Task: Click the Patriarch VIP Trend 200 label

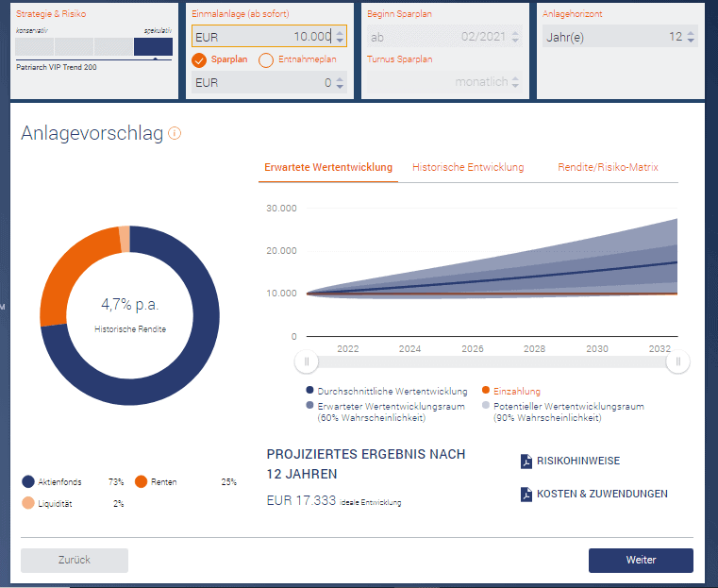Action: [x=57, y=67]
